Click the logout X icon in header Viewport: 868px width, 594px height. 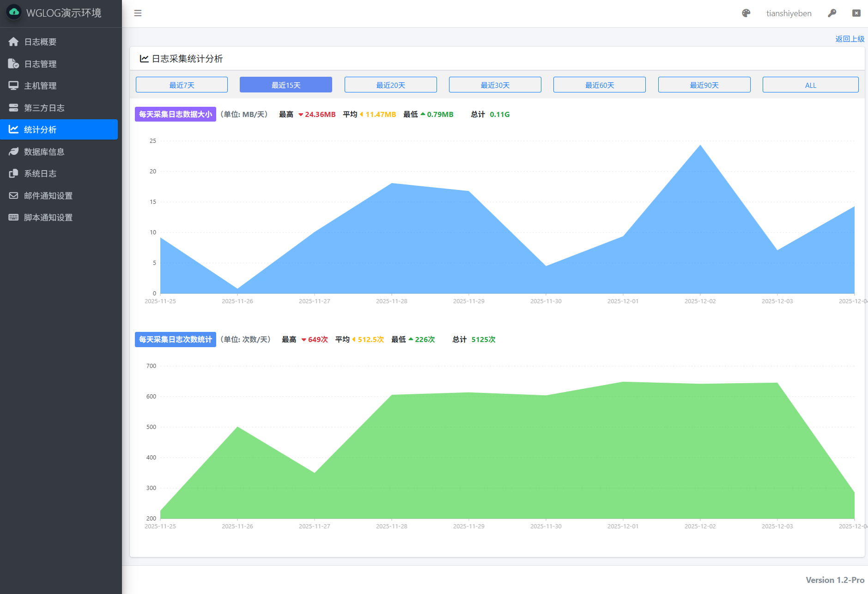(x=856, y=13)
